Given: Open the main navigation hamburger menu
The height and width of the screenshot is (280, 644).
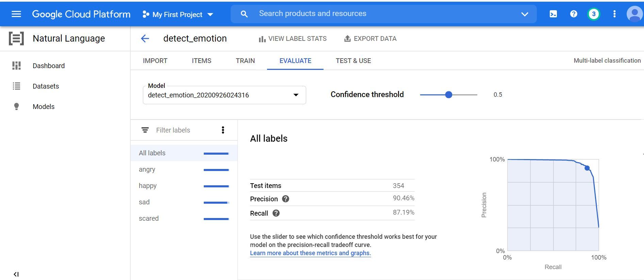Looking at the screenshot, I should [16, 14].
